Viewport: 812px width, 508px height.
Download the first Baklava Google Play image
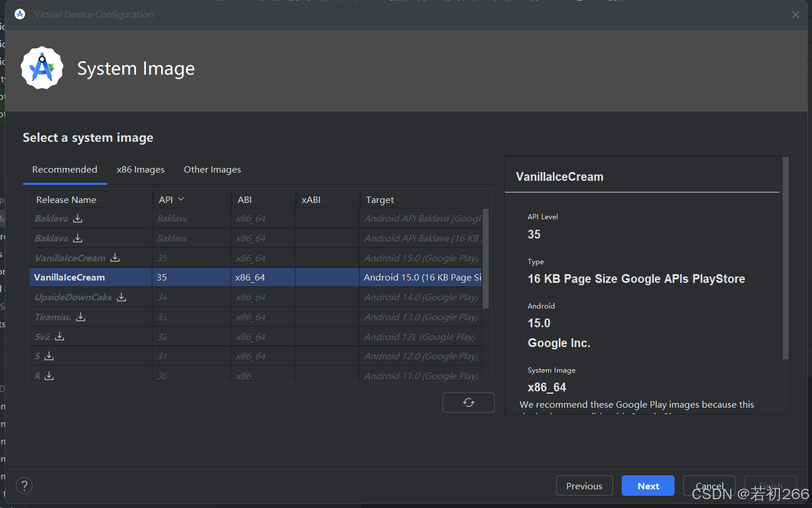coord(78,219)
